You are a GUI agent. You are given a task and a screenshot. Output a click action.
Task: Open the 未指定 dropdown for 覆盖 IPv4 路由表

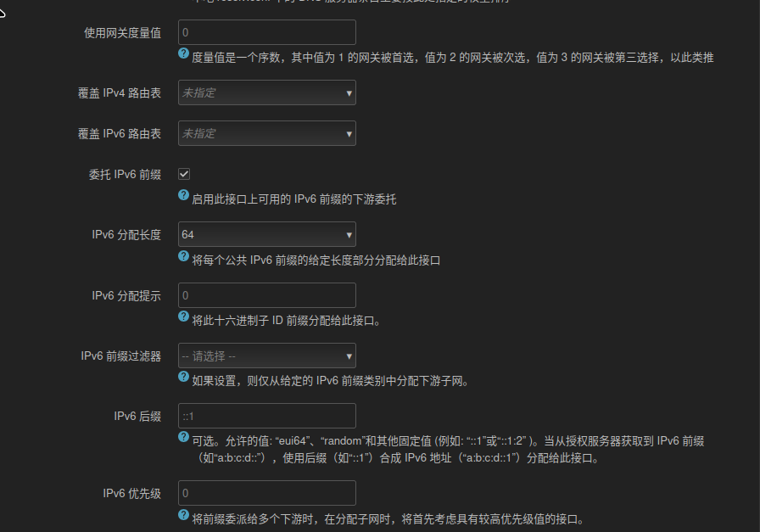click(266, 92)
